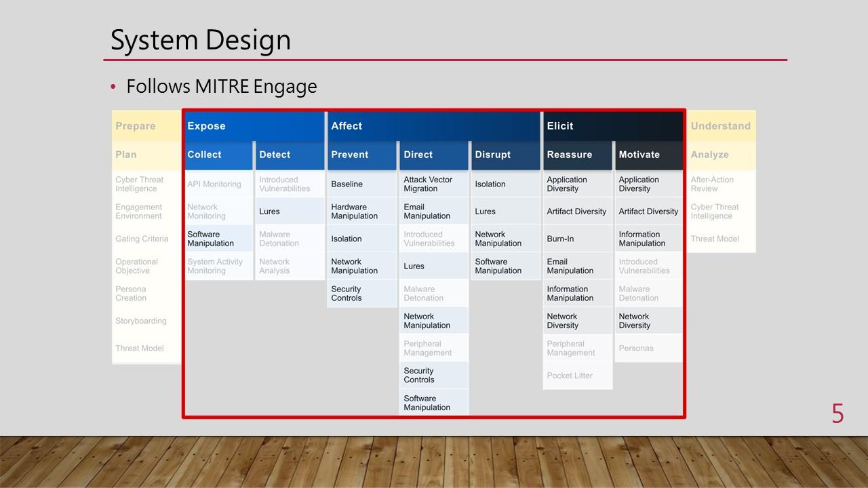The width and height of the screenshot is (868, 488).
Task: Choose "System Activity Monitoring" cell
Action: (218, 266)
